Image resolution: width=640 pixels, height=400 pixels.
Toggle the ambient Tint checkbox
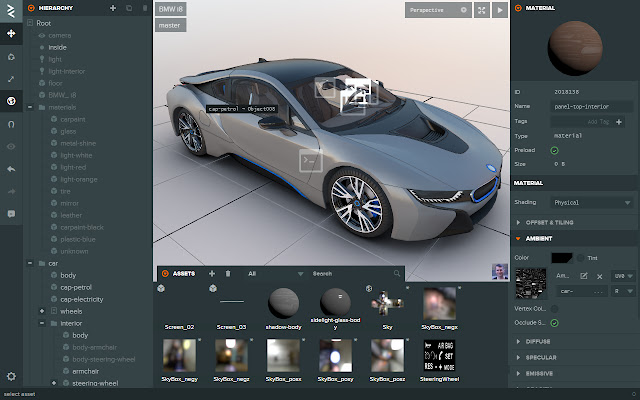[580, 258]
